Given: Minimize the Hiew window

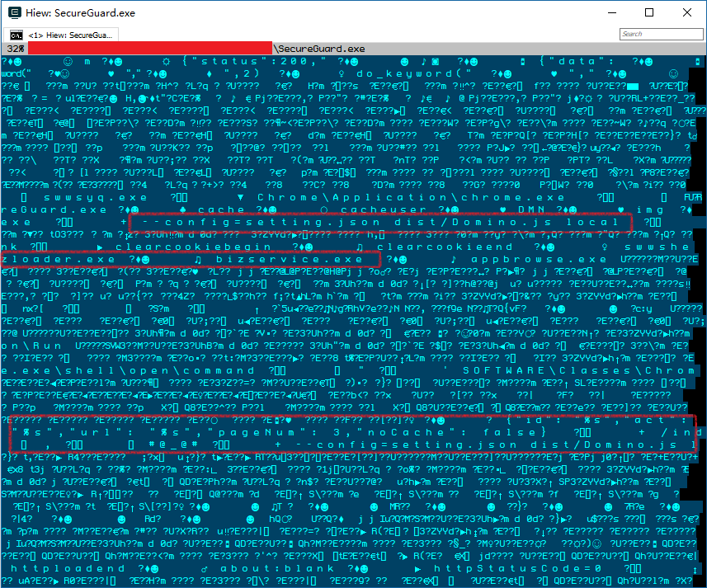Looking at the screenshot, I should tap(610, 12).
